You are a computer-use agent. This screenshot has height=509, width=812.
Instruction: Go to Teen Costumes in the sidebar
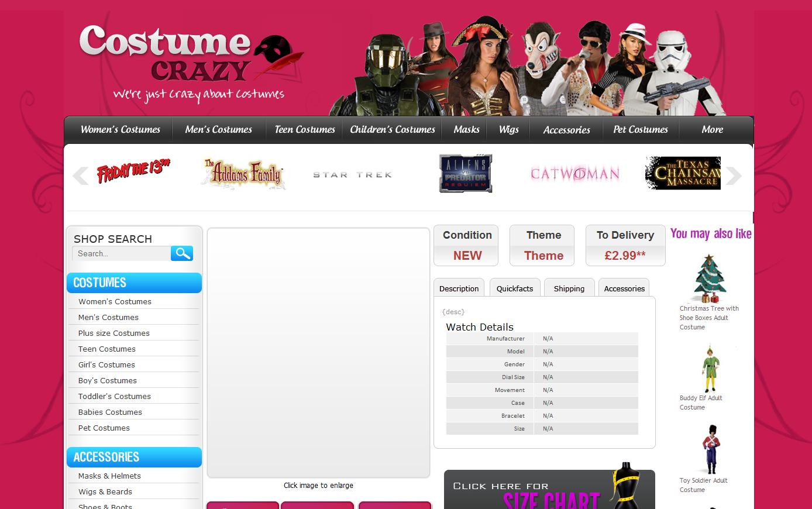(107, 349)
